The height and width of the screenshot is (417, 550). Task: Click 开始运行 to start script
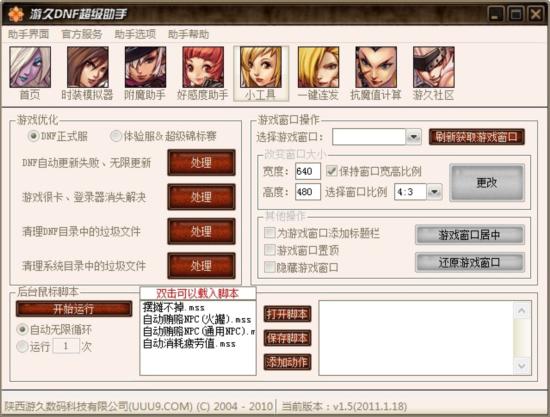point(74,309)
